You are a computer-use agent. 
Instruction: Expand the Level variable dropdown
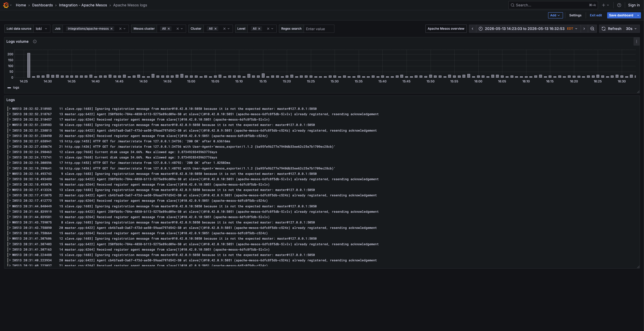coord(272,29)
